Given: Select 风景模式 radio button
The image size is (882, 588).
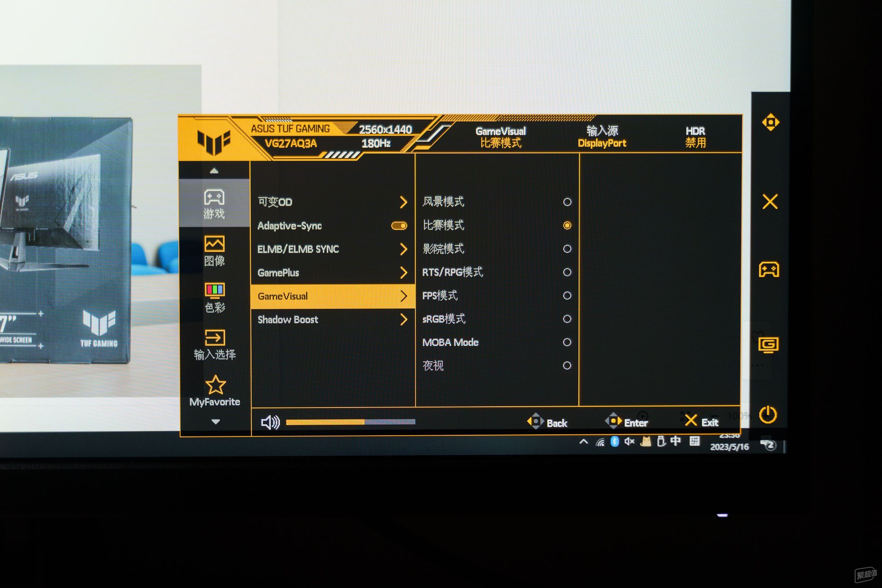Looking at the screenshot, I should click(567, 202).
